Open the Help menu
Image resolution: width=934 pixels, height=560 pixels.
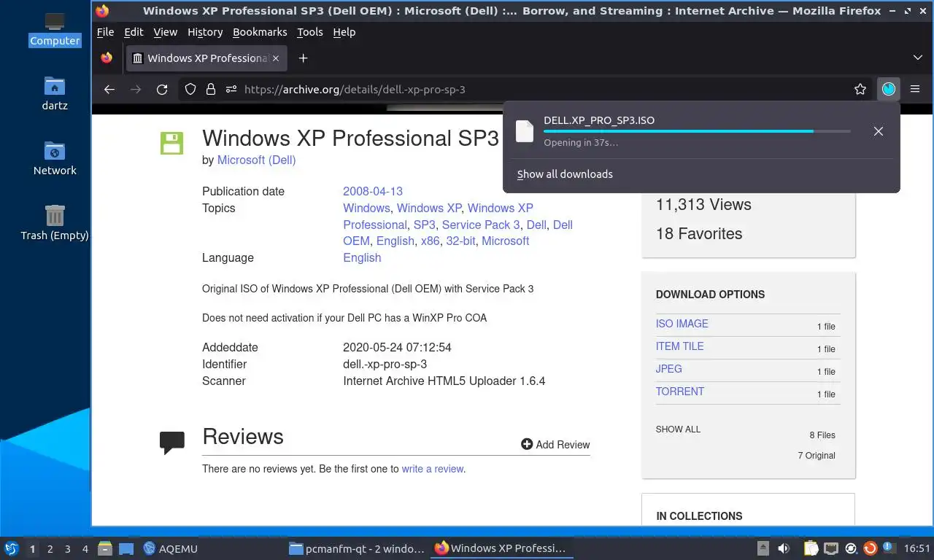[344, 32]
